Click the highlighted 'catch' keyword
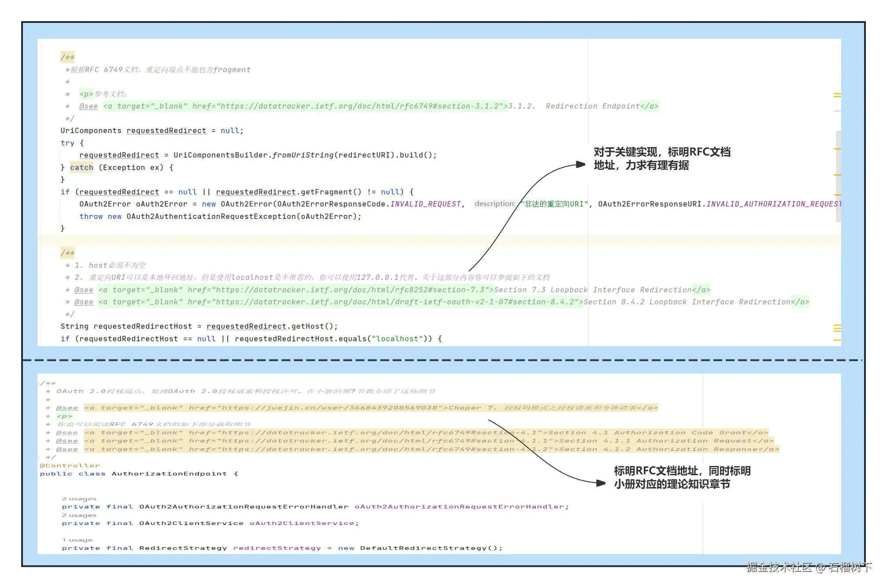Viewport: 887px width, 588px height. coord(82,167)
